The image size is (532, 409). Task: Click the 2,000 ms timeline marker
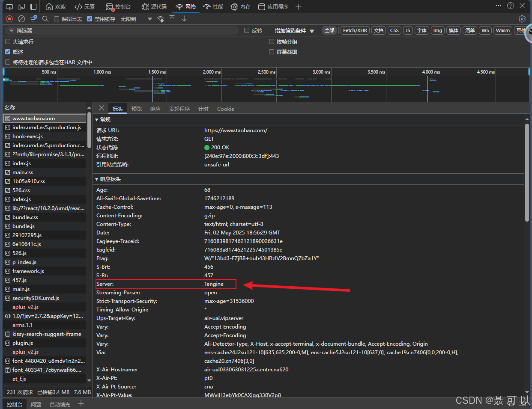point(212,72)
